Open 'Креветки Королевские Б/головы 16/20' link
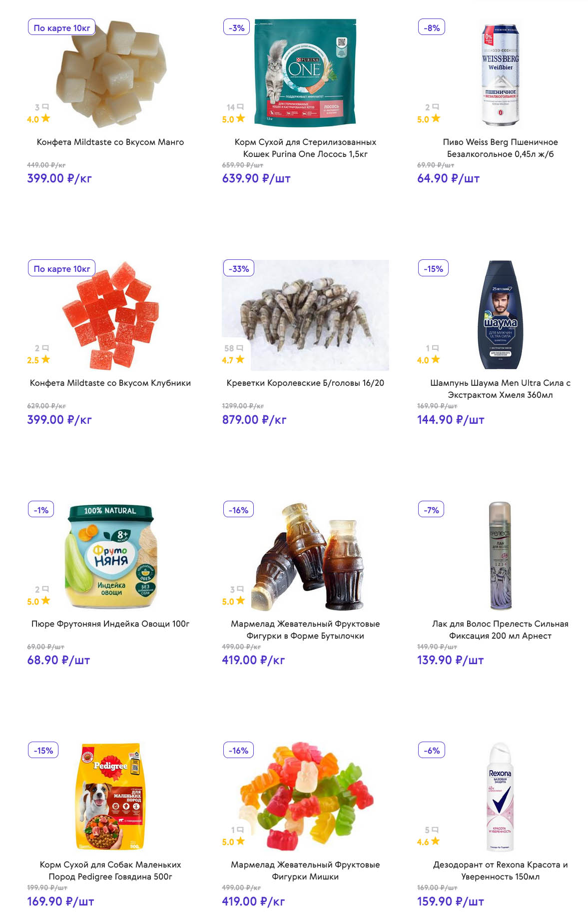This screenshot has width=588, height=922. tap(305, 383)
